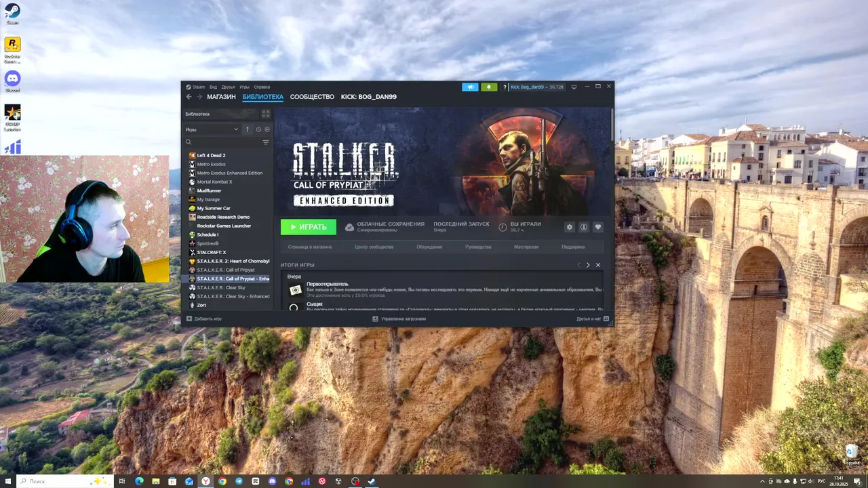This screenshot has width=868, height=488.
Task: Switch library to grid view icon
Action: pyautogui.click(x=266, y=114)
